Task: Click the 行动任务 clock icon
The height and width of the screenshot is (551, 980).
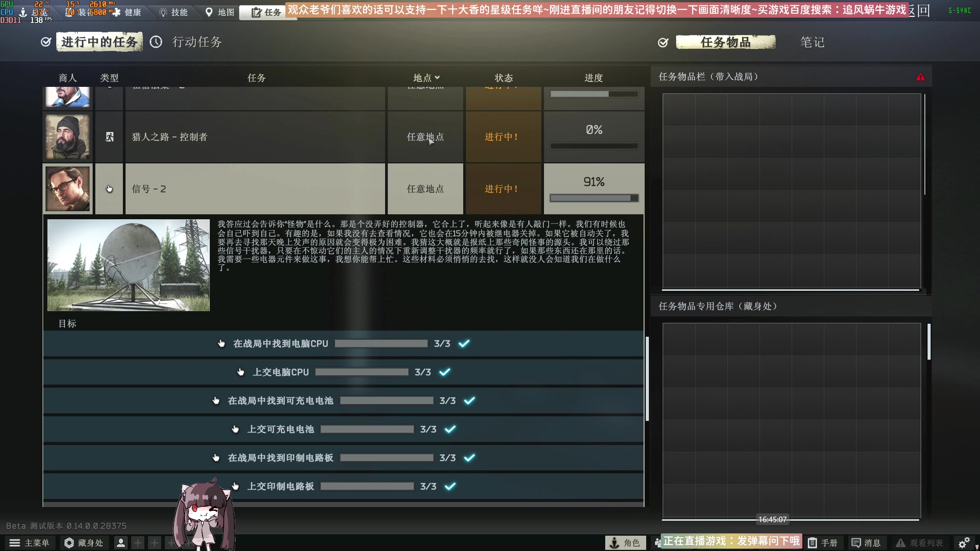Action: [x=156, y=42]
